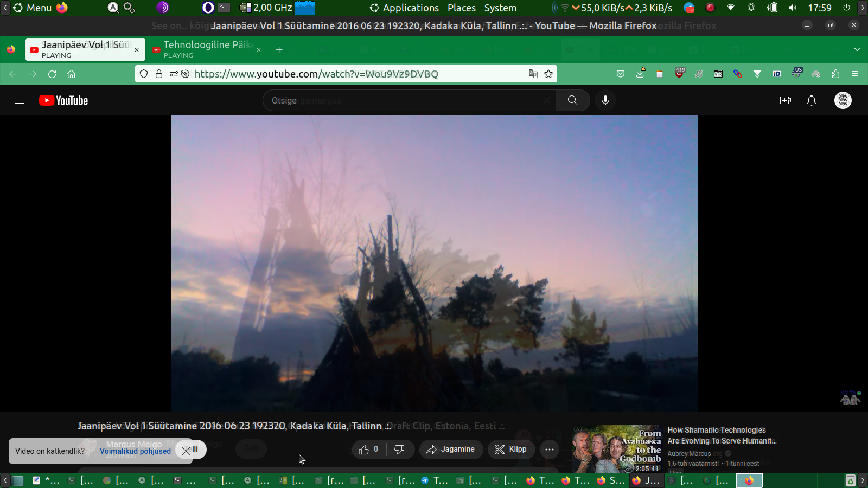Open the JS toggle extension icon

click(699, 74)
